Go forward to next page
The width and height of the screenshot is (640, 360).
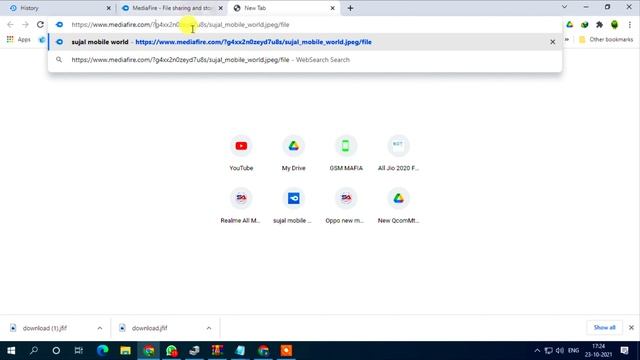pyautogui.click(x=25, y=24)
